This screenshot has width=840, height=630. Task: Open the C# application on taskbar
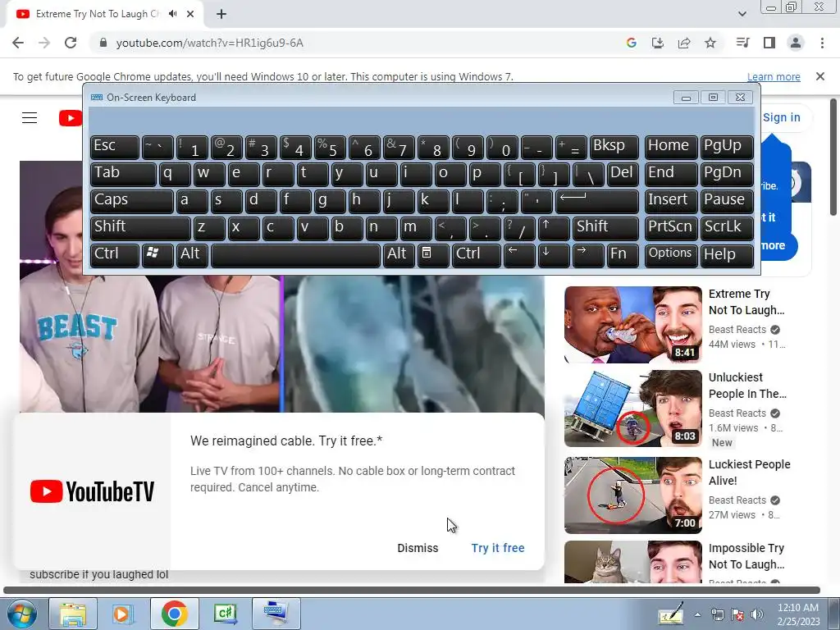point(225,614)
